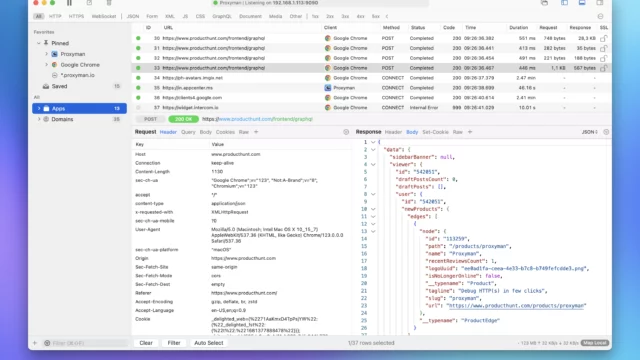This screenshot has height=360, width=640.
Task: Add a new Request tab with the plus icon
Action: coord(256,132)
